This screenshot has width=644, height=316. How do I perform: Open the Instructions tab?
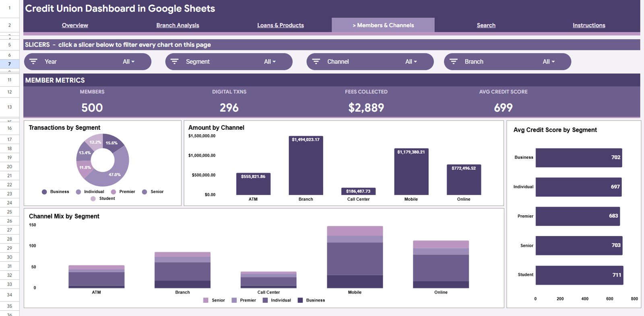(589, 25)
